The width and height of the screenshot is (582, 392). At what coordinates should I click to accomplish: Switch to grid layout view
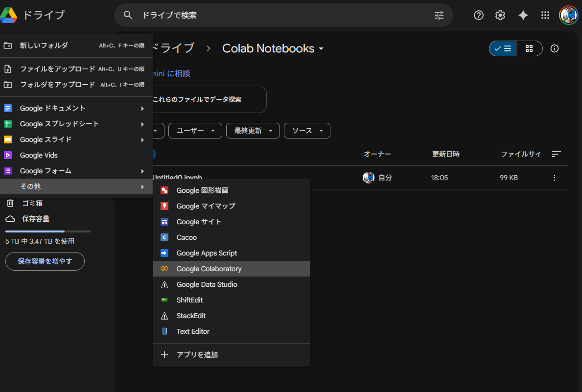[x=529, y=48]
